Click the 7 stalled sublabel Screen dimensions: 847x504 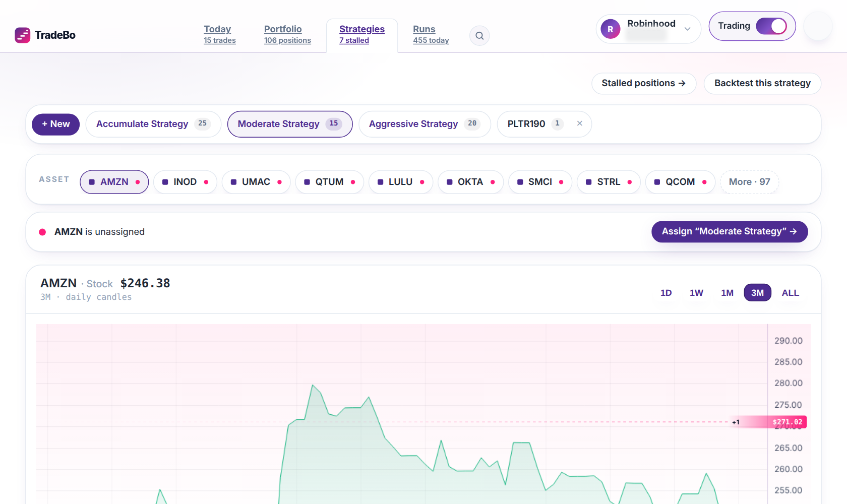pyautogui.click(x=354, y=40)
